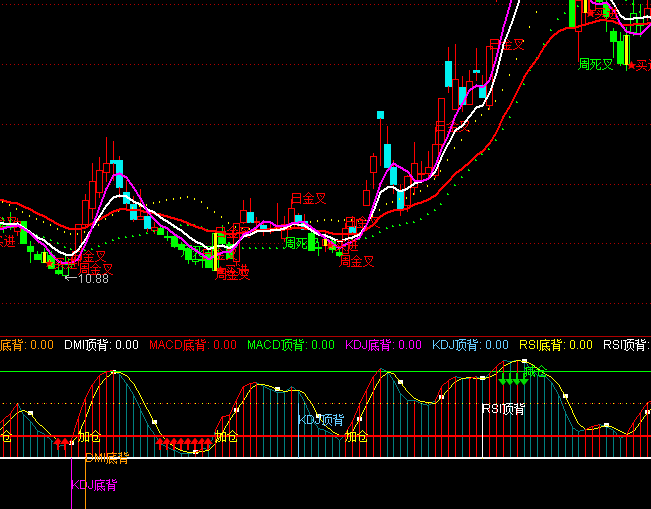Click the white RSI顶背 annotation

tap(503, 409)
